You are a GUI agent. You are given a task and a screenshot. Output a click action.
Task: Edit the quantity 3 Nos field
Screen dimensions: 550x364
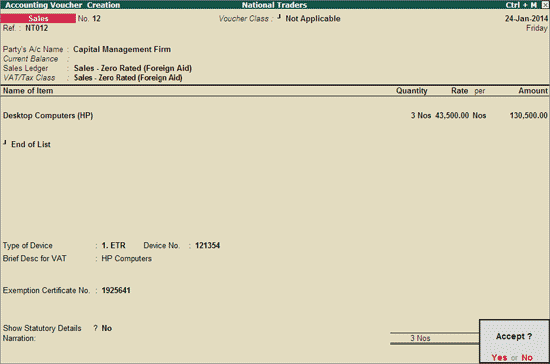(421, 115)
